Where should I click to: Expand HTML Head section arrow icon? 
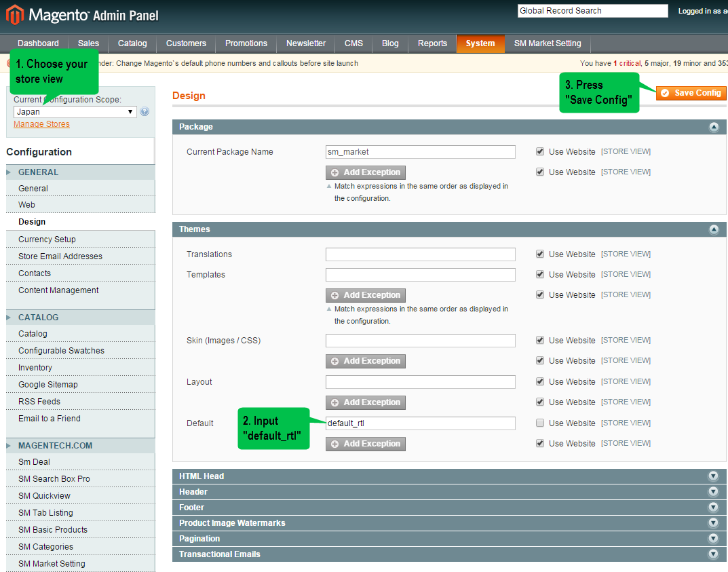point(713,476)
